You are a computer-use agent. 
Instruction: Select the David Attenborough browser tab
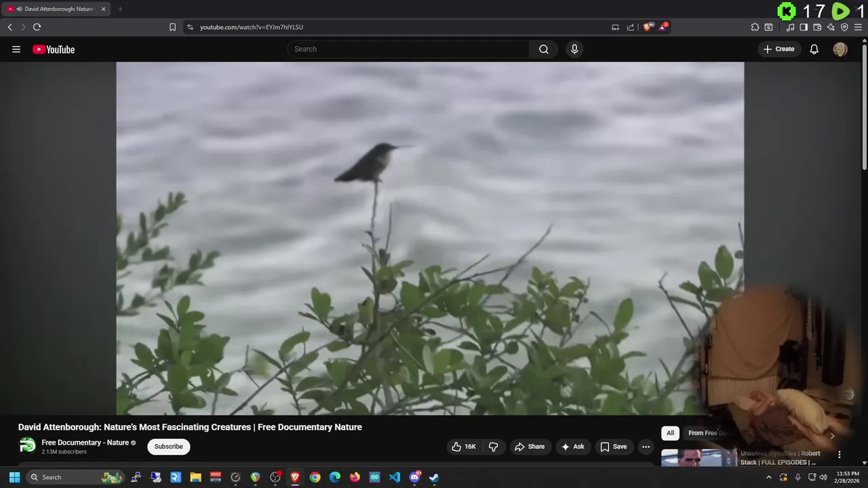pos(56,9)
